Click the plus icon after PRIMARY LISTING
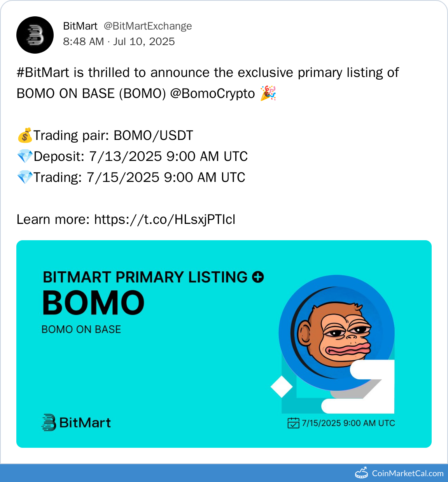The width and height of the screenshot is (448, 482). (x=258, y=277)
